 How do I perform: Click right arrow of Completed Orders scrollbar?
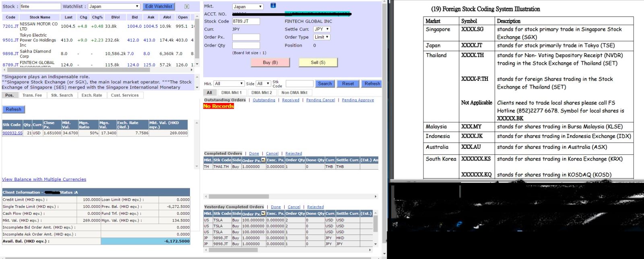(376, 197)
